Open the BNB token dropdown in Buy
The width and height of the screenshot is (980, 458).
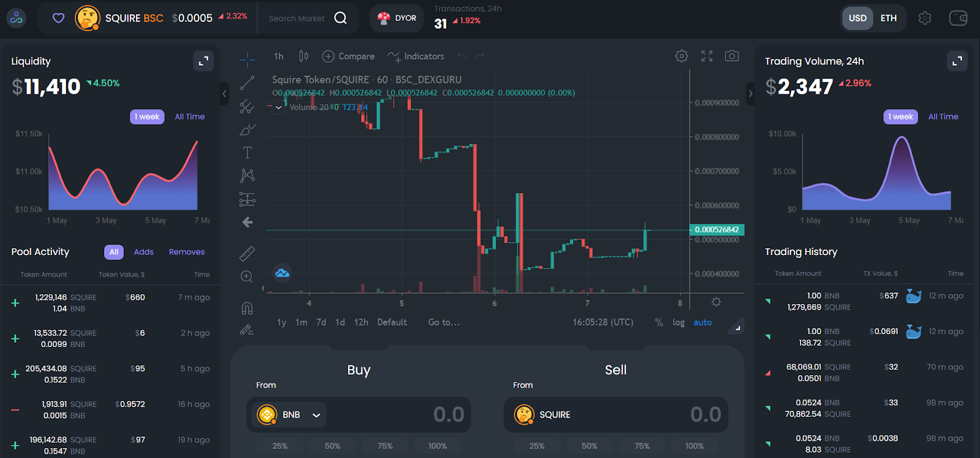click(290, 415)
